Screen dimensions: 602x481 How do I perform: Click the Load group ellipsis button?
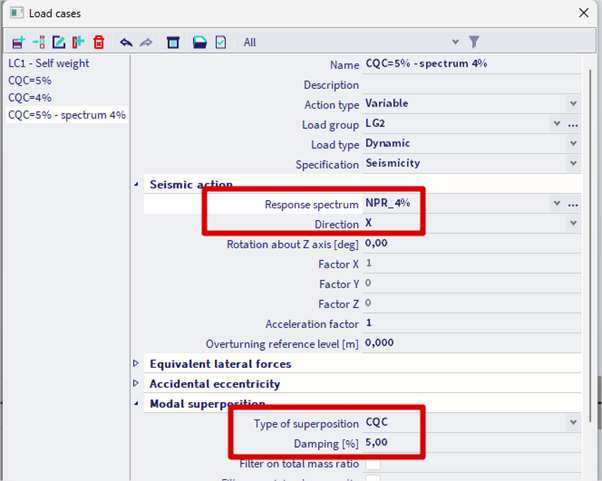(x=573, y=125)
